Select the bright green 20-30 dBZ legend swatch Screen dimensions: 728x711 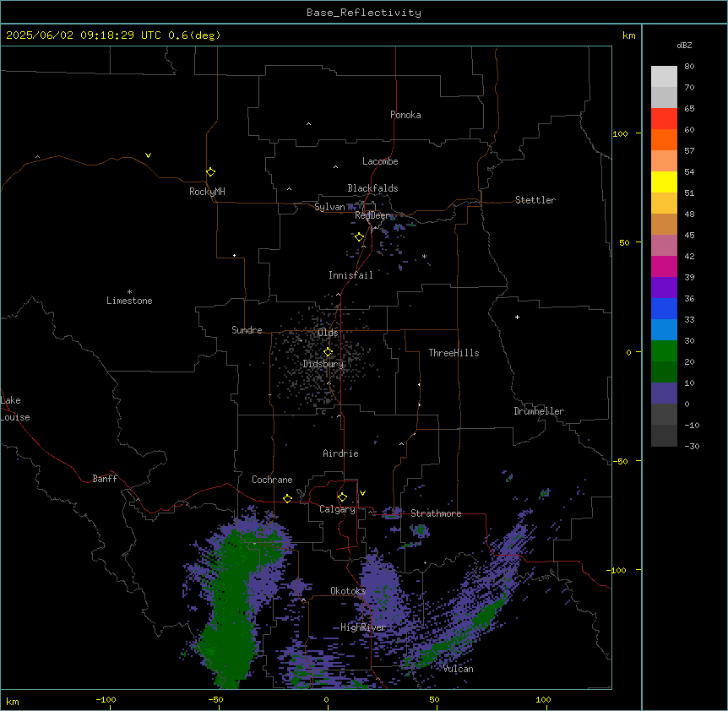[664, 351]
